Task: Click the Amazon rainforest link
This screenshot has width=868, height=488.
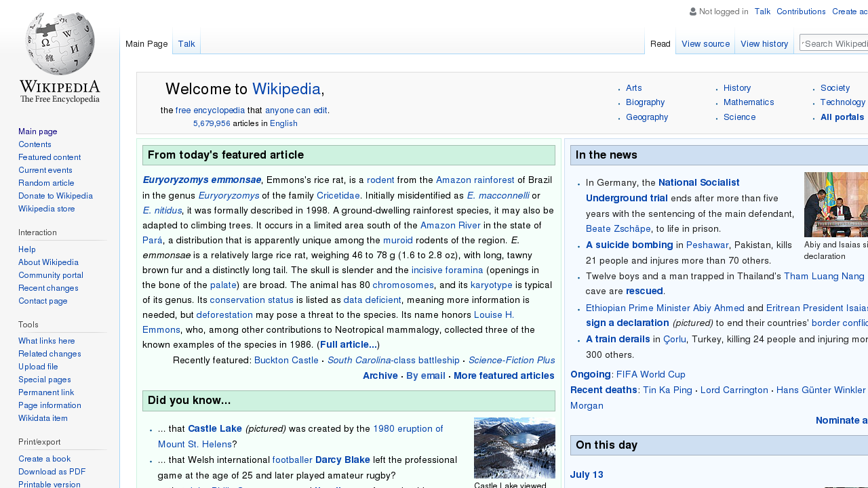Action: [475, 180]
